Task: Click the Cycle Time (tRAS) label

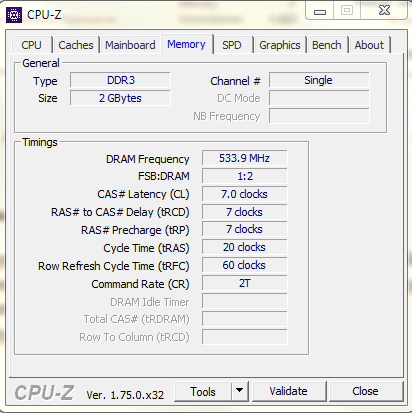Action: point(146,248)
